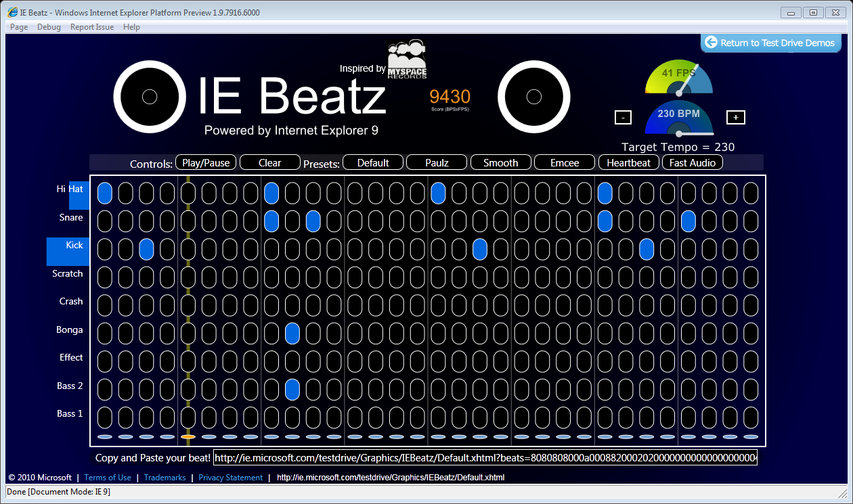Viewport: 853px width, 504px height.
Task: Enable the Bass 1 cell at step 32
Action: pyautogui.click(x=751, y=417)
